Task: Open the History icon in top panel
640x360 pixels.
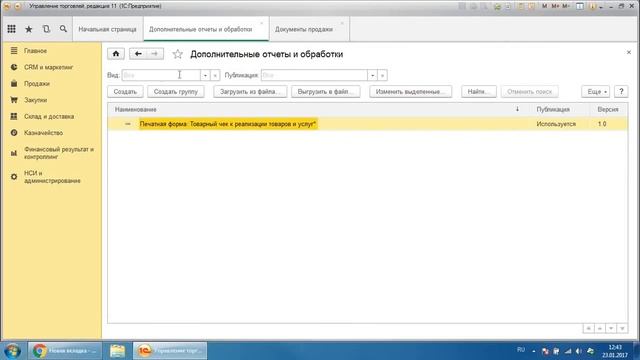Action: tap(46, 29)
